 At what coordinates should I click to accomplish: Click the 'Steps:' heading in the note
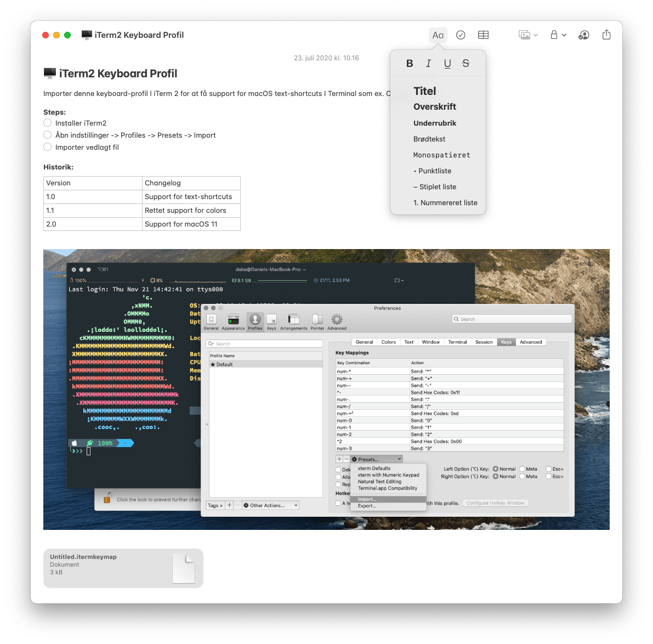[x=55, y=112]
